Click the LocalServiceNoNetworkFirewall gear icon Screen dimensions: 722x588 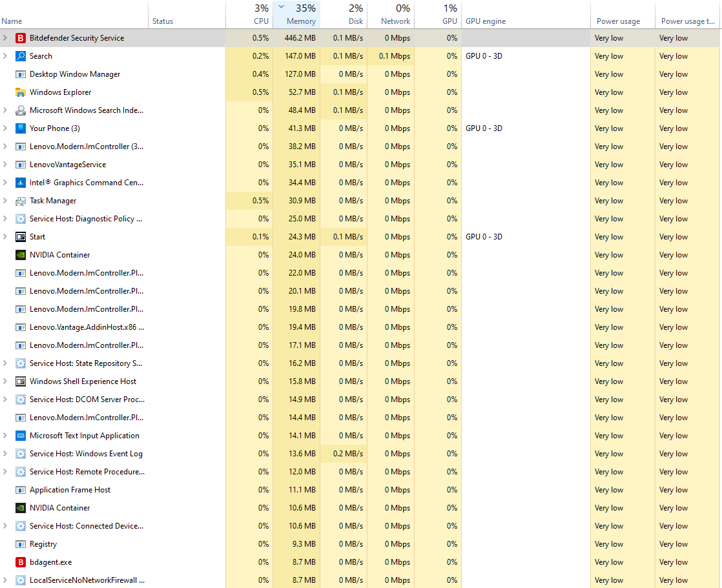(20, 580)
